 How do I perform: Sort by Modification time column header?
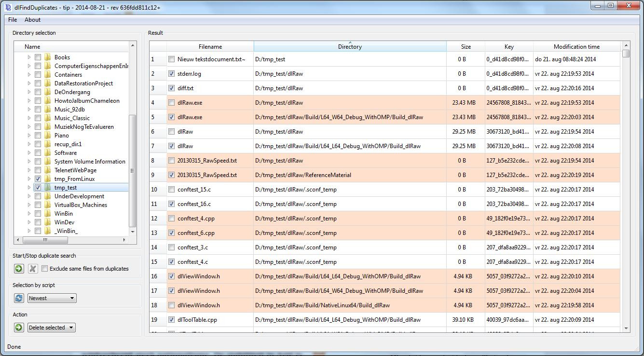(x=576, y=47)
